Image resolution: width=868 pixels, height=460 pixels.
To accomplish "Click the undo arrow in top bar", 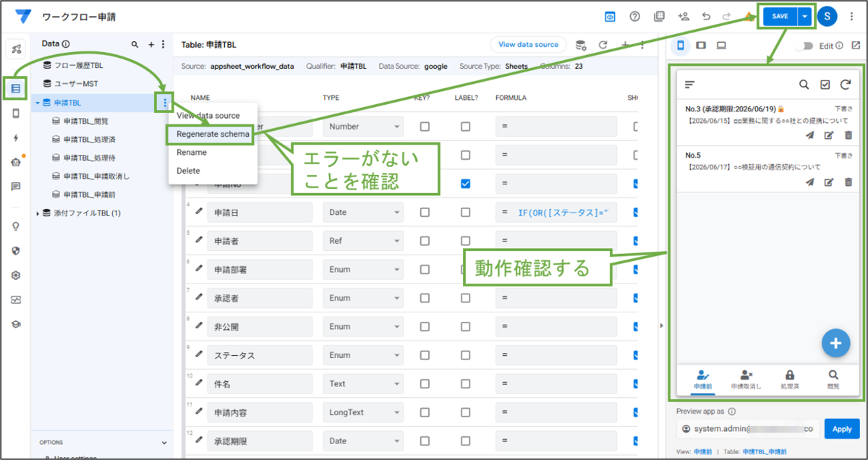I will click(x=706, y=17).
